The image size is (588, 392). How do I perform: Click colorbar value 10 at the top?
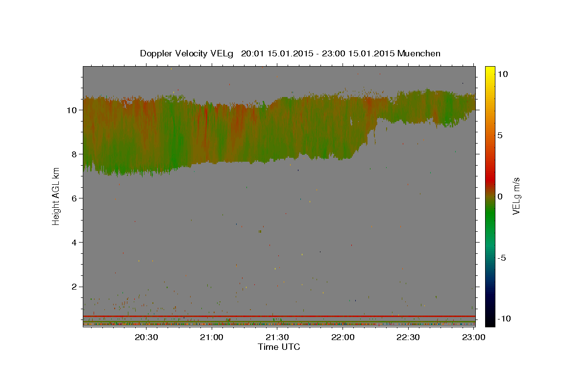click(x=502, y=74)
